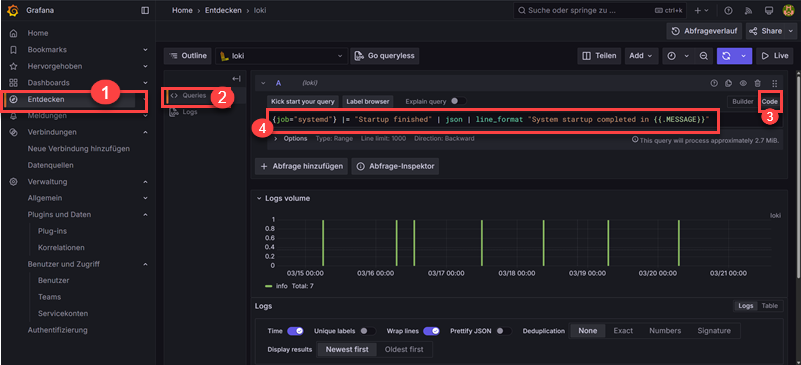Toggle the Explain query switch

point(458,102)
